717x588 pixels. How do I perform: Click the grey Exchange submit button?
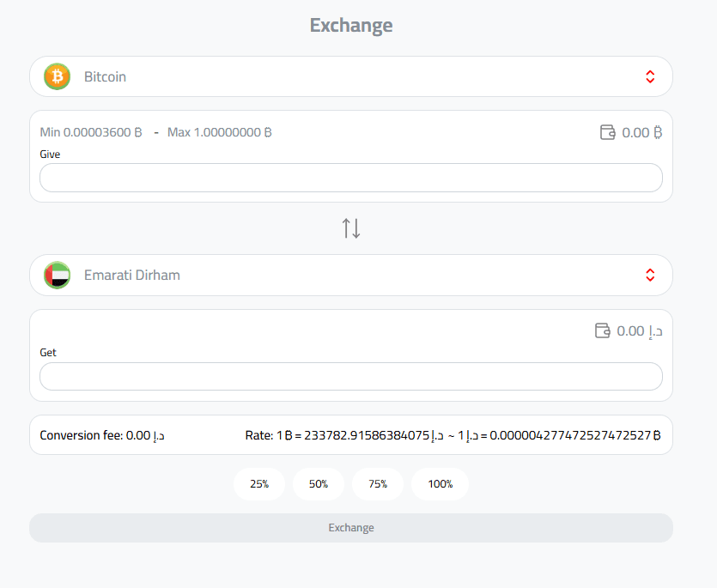(x=350, y=528)
